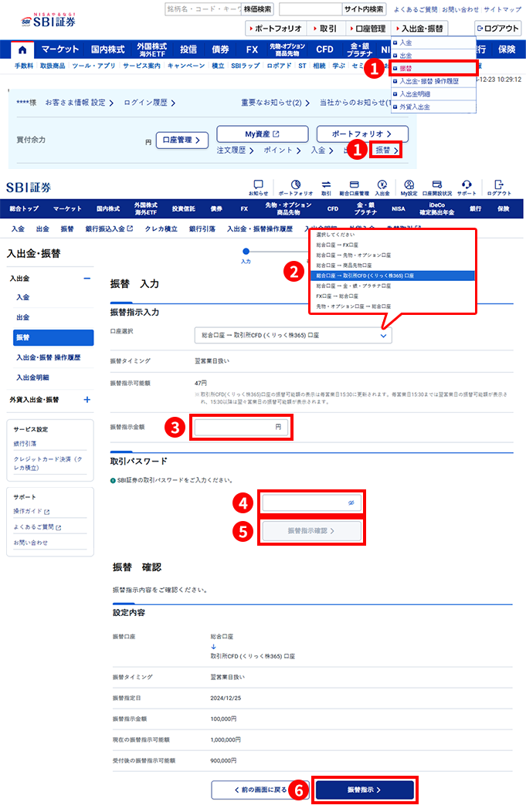Click SBI証券 logo at top left

click(48, 21)
